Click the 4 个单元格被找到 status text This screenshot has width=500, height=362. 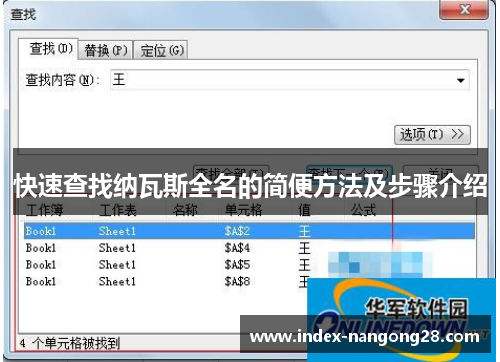point(69,343)
